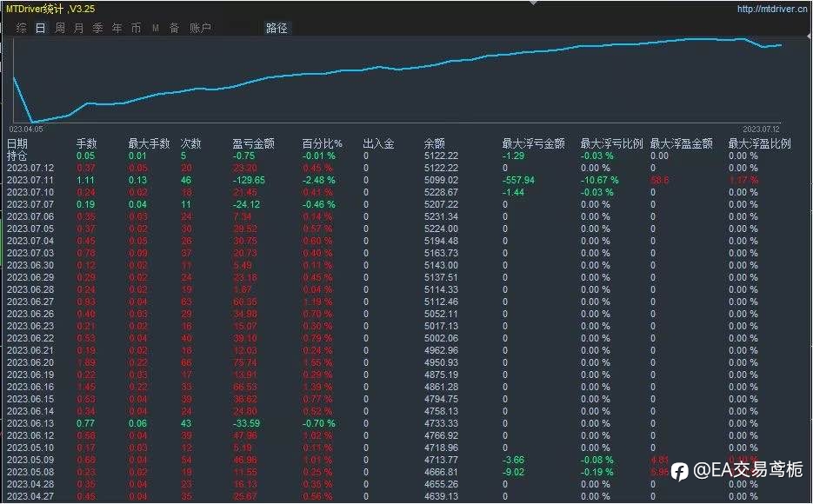Select the 2023.07.03 date row
The height and width of the screenshot is (504, 813).
(30, 253)
